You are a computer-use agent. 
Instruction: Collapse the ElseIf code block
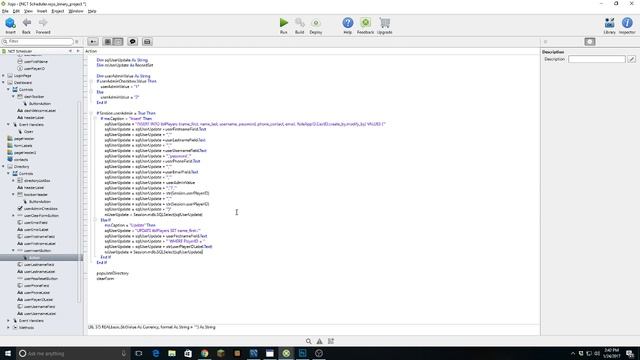95,220
